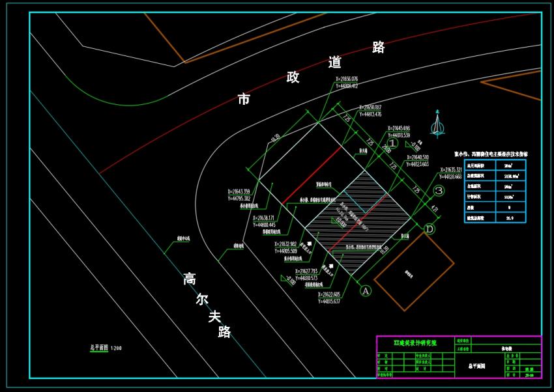Click axis bubble marked A

click(x=366, y=290)
